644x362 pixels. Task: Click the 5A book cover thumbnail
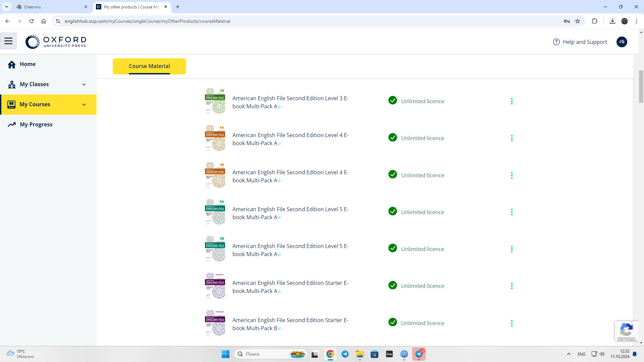pos(215,212)
